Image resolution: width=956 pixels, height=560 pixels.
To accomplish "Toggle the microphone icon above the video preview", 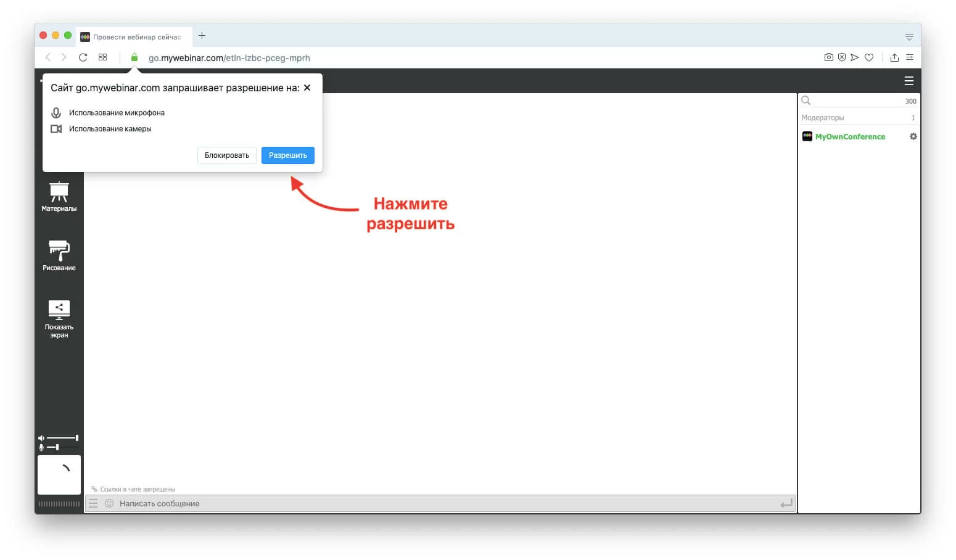I will point(41,447).
